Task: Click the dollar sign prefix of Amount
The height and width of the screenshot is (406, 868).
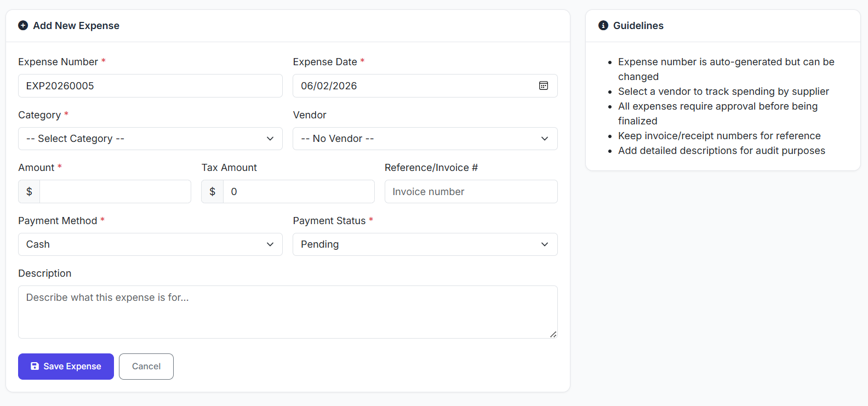Action: (29, 192)
